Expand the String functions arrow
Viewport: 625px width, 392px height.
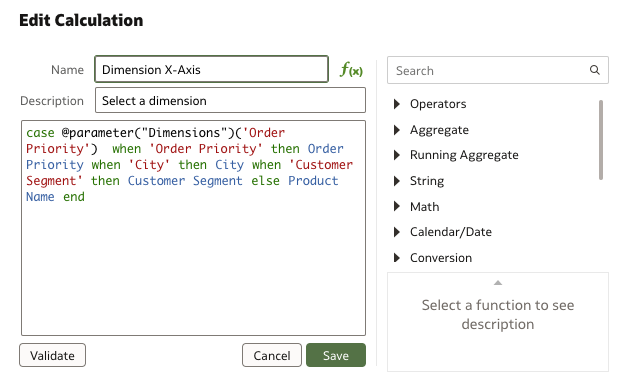[397, 181]
